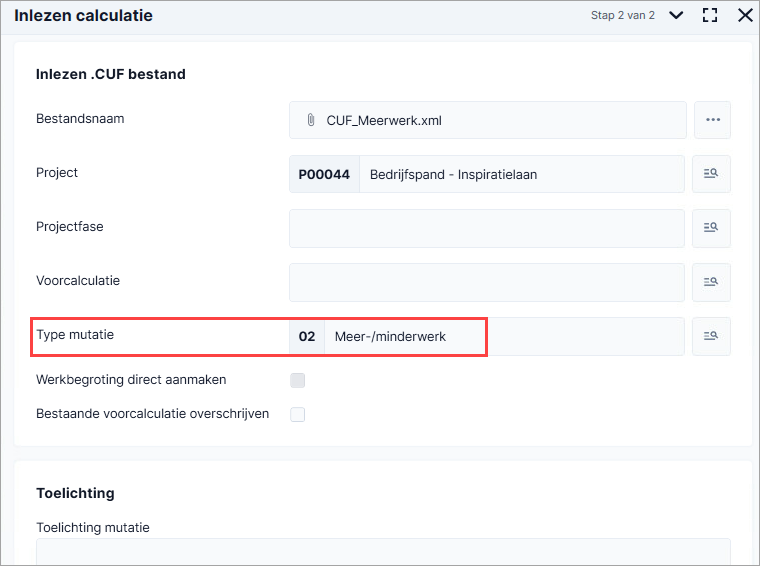Click the paperclip attachment icon beside CUF_Meerwerk.xml
Screen dimensions: 760x566
tap(311, 120)
